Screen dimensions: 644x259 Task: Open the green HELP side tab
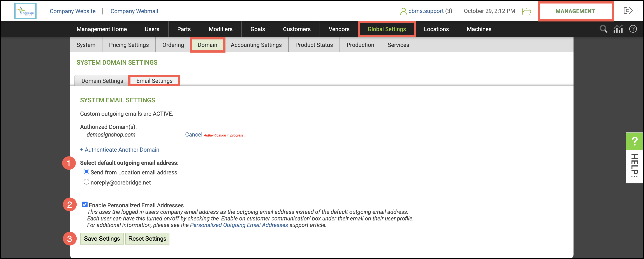tap(634, 158)
